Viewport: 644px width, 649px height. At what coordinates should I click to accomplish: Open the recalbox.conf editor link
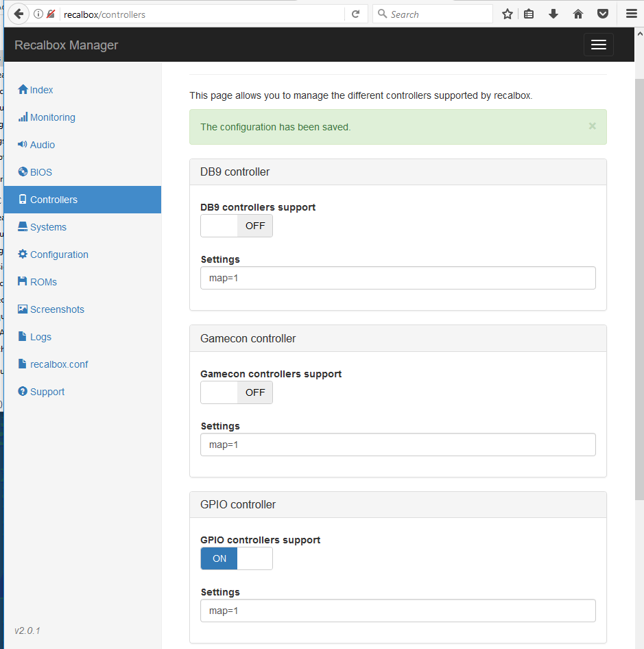click(59, 364)
